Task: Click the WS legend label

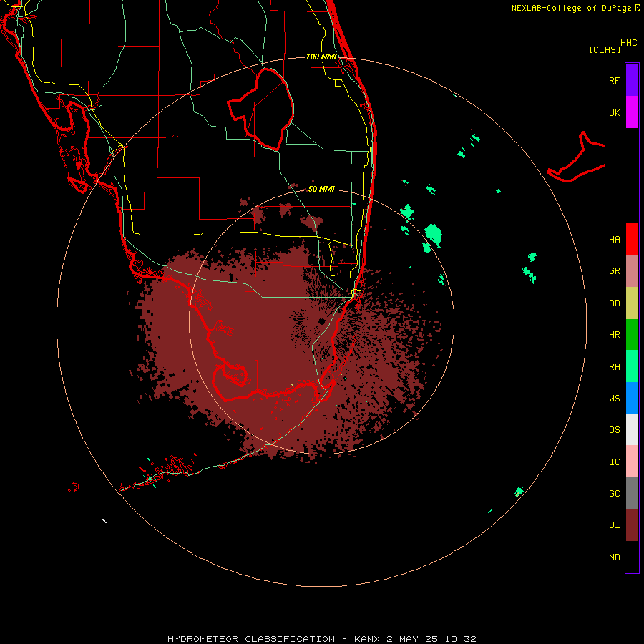Action: click(615, 398)
